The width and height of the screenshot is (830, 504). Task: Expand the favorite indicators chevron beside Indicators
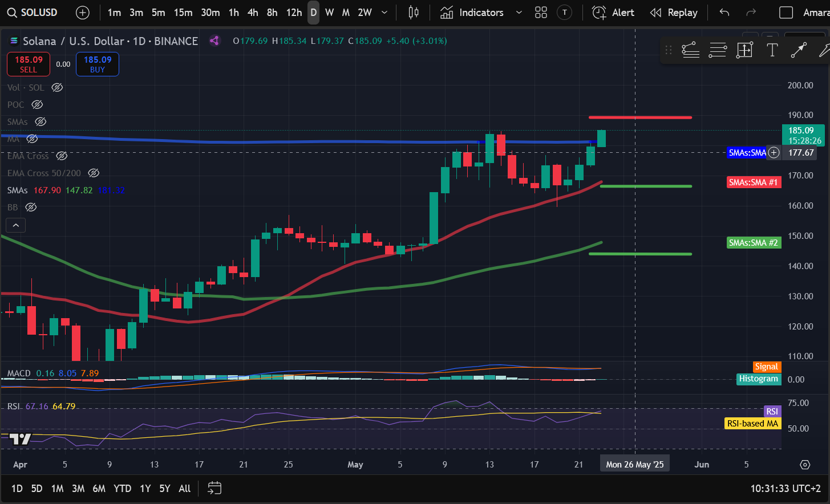pyautogui.click(x=519, y=13)
